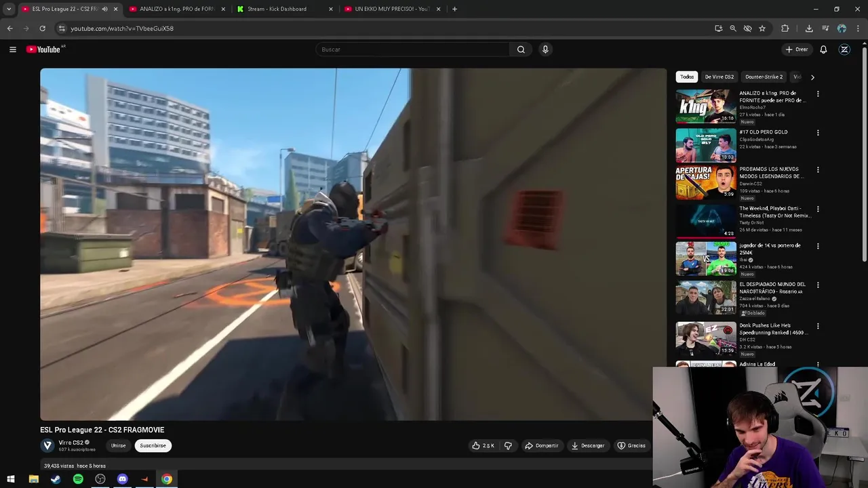Viewport: 868px width, 488px height.
Task: Click the Unirse button
Action: pyautogui.click(x=119, y=445)
